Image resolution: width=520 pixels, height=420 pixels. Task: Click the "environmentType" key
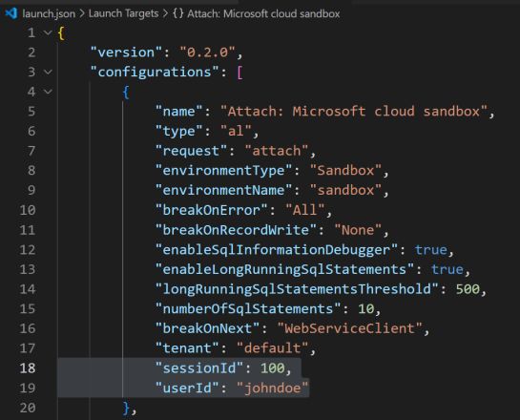(x=224, y=171)
